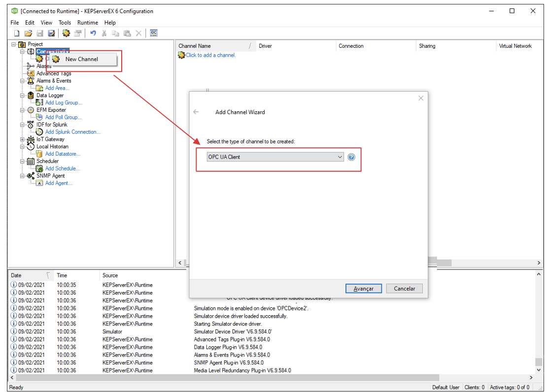
Task: Click the Save As toolbar icon
Action: [51, 33]
